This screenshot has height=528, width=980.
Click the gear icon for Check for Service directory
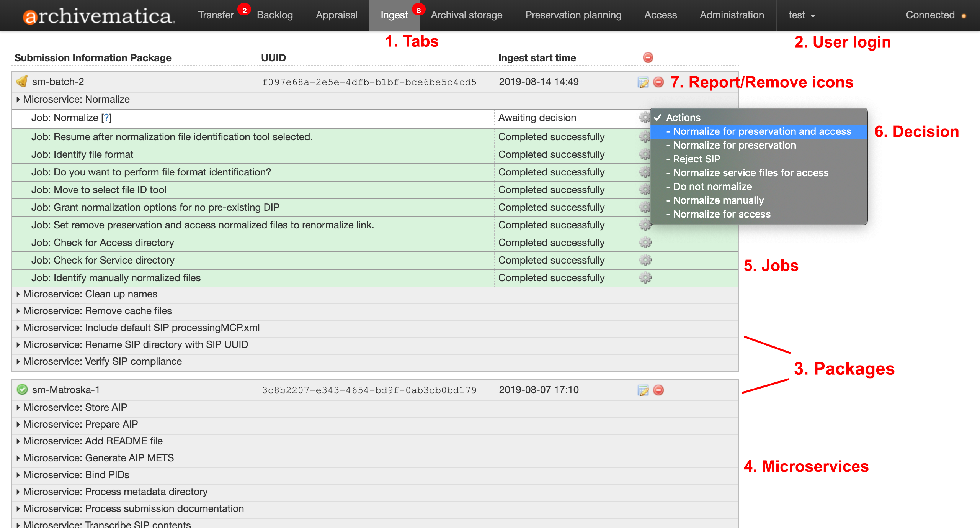click(x=645, y=260)
